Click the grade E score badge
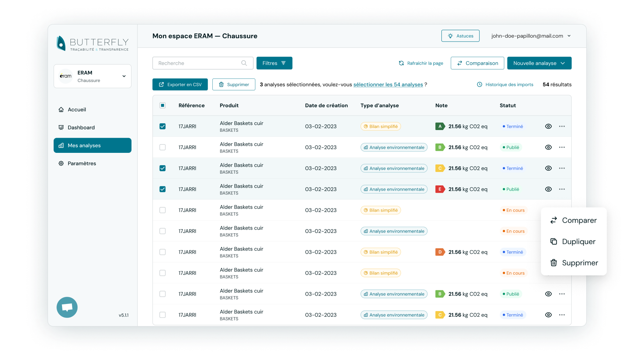 [x=440, y=189]
